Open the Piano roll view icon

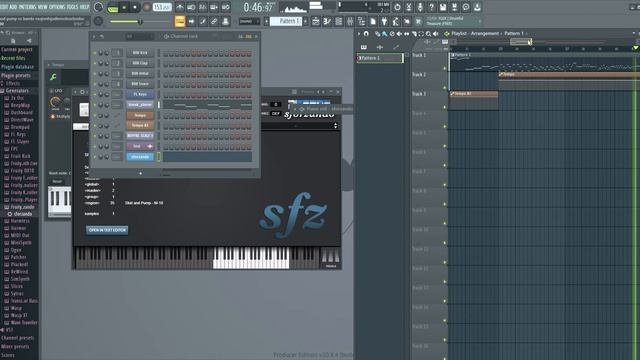[x=327, y=21]
